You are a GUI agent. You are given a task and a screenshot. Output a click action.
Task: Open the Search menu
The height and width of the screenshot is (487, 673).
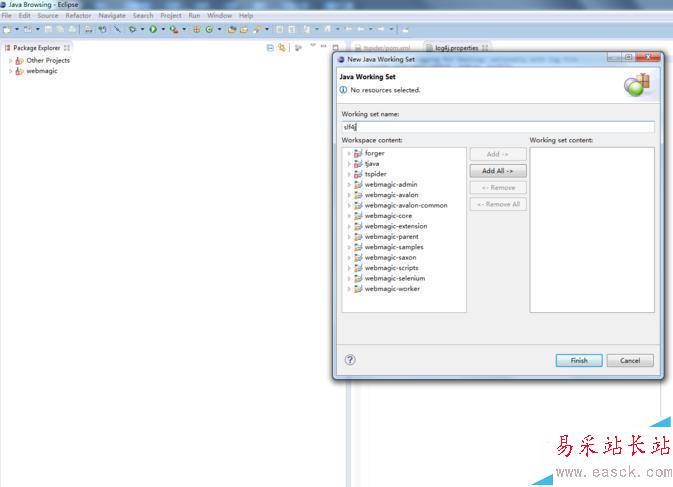tap(143, 15)
